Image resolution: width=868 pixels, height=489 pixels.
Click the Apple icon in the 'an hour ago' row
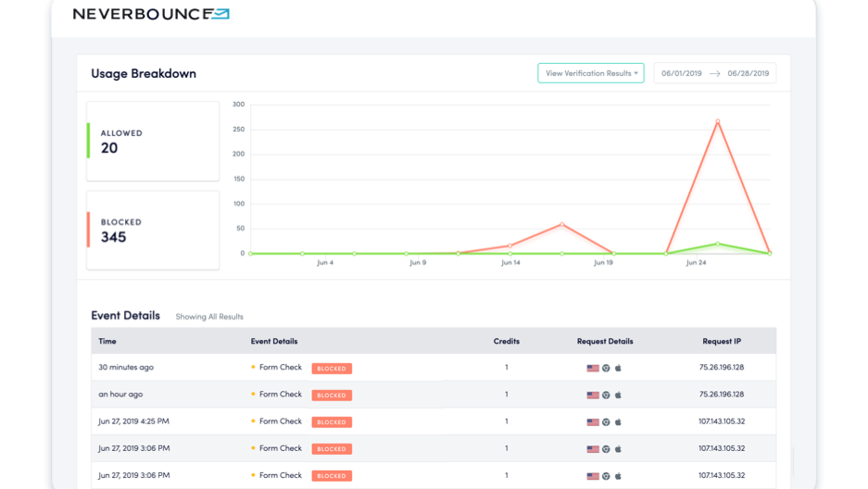(618, 395)
